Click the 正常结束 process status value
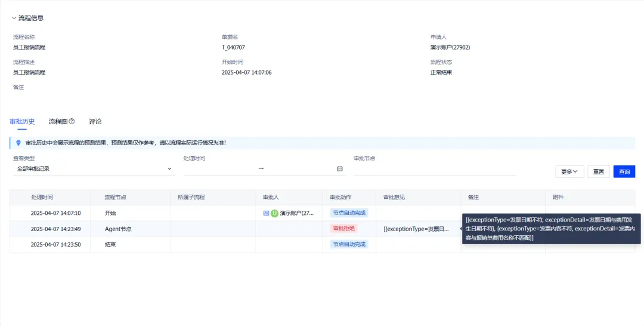This screenshot has width=644, height=326. [x=441, y=72]
